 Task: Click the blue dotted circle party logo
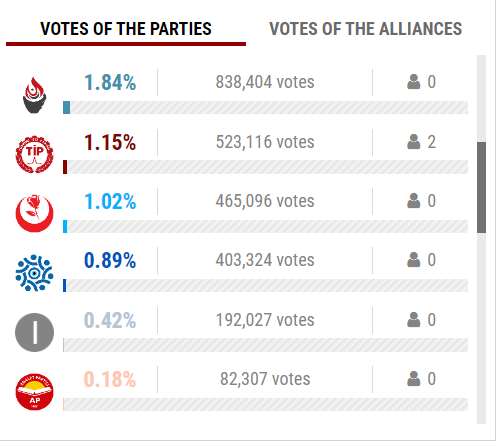click(x=34, y=273)
